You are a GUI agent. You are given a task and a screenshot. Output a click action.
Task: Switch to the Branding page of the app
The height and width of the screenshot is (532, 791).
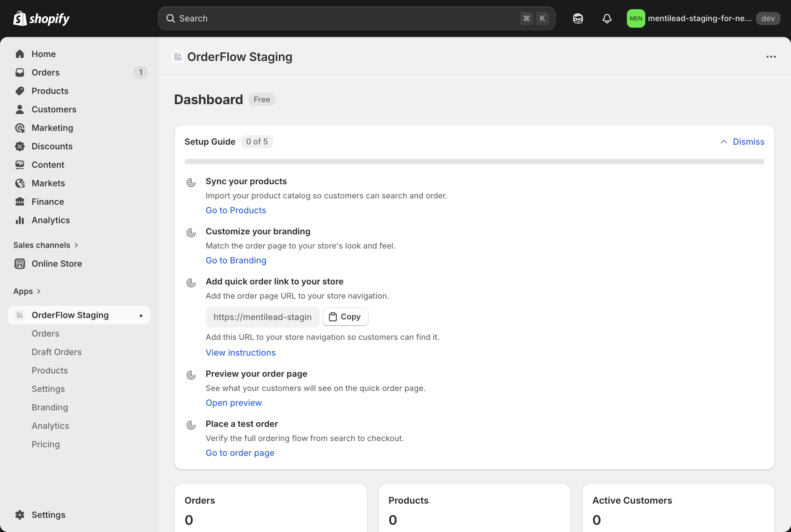click(x=50, y=407)
